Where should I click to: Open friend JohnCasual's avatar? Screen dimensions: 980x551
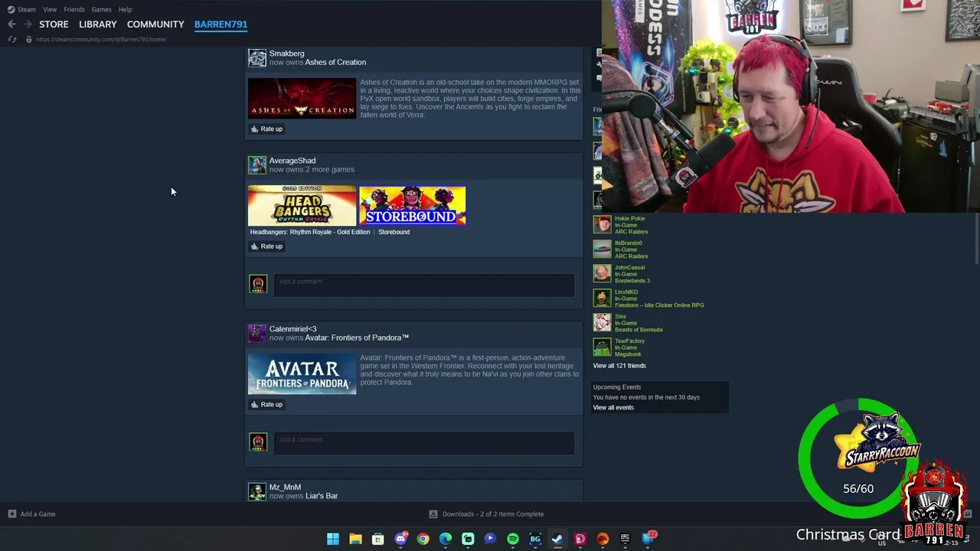[x=603, y=274]
